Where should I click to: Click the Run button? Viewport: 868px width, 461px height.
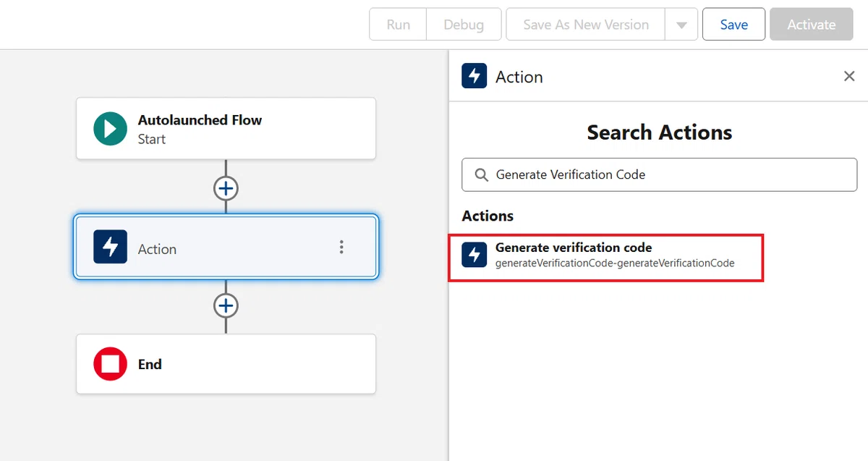tap(398, 25)
